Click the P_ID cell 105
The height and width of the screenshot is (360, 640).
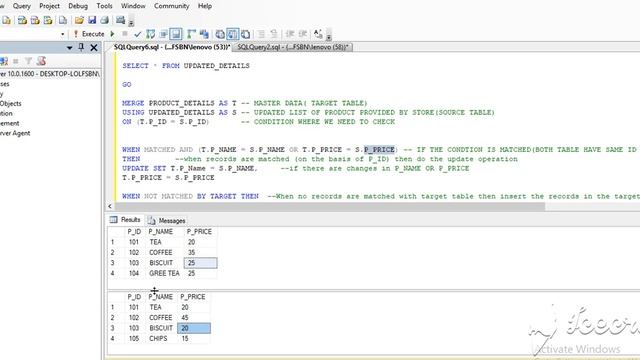(x=135, y=338)
